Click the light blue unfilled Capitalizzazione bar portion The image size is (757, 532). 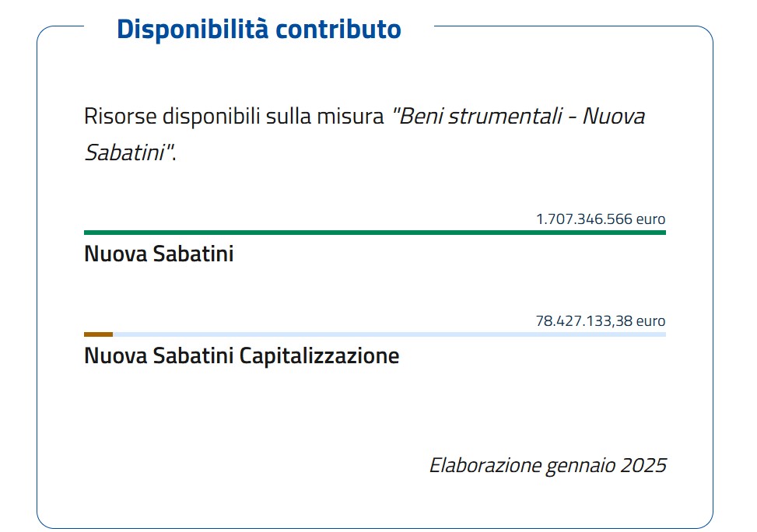pyautogui.click(x=389, y=334)
